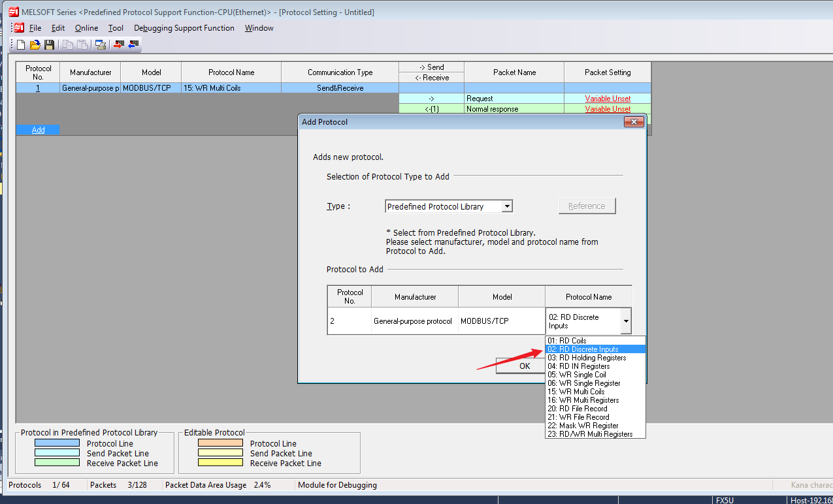Pick 23: RD/WR Multi Registers entry
Image resolution: width=833 pixels, height=504 pixels.
[x=590, y=434]
